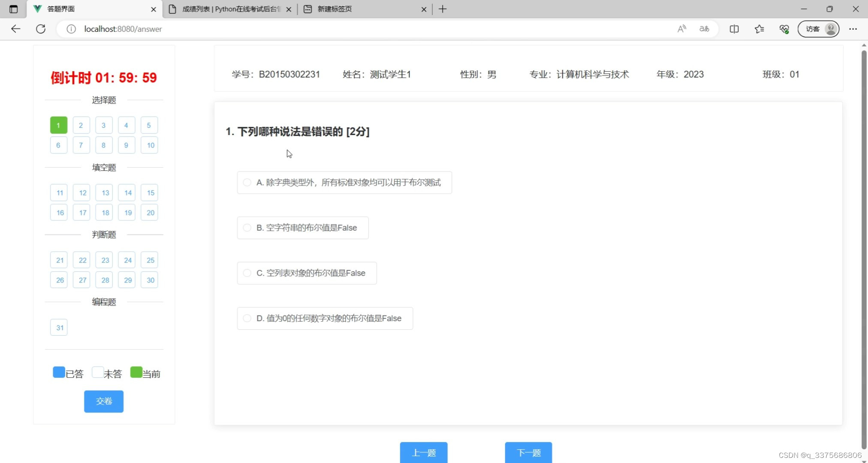Select option A radio button

pos(247,183)
